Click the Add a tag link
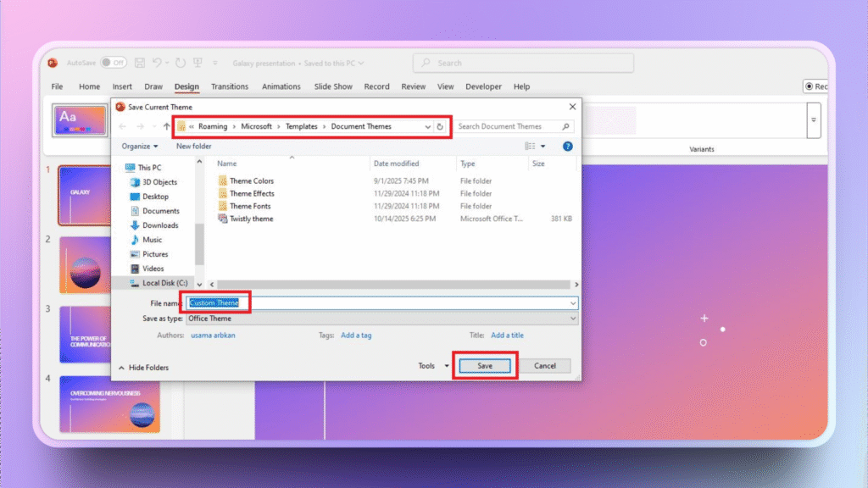 pos(356,335)
